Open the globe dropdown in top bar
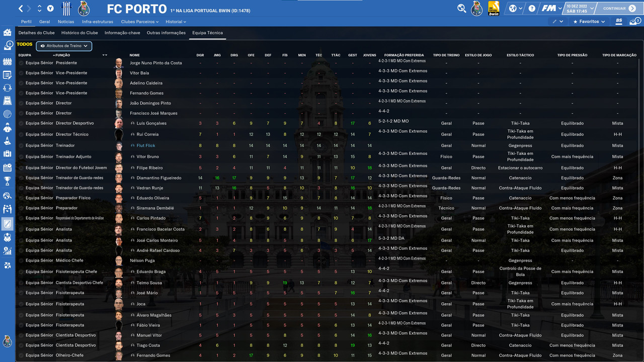Image resolution: width=644 pixels, height=362 pixels. coord(515,9)
